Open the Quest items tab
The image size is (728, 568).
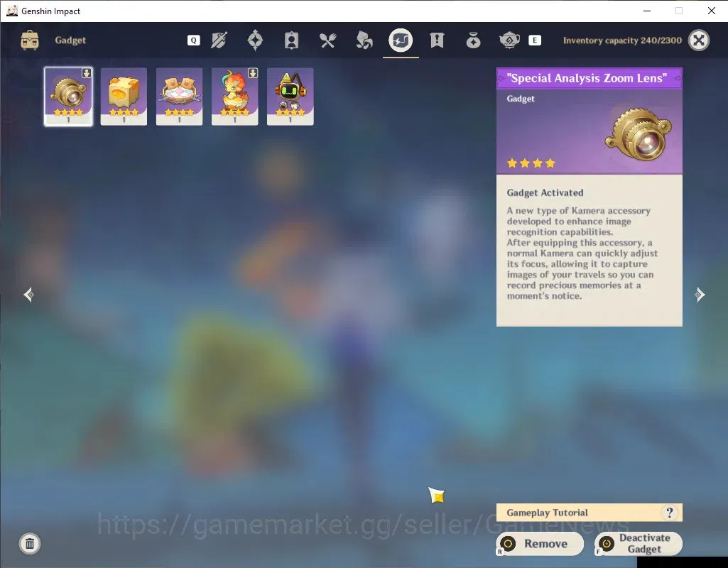pyautogui.click(x=437, y=40)
